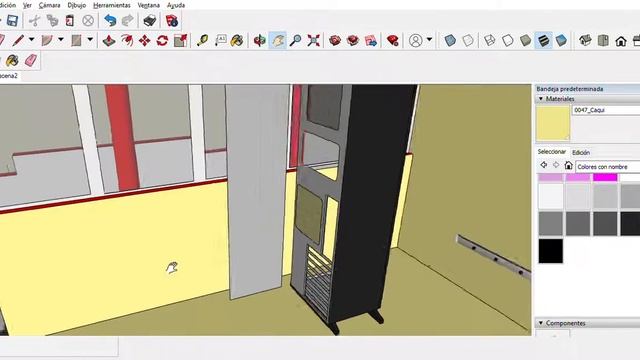
Task: Collapse the Componentes panel
Action: pyautogui.click(x=541, y=323)
